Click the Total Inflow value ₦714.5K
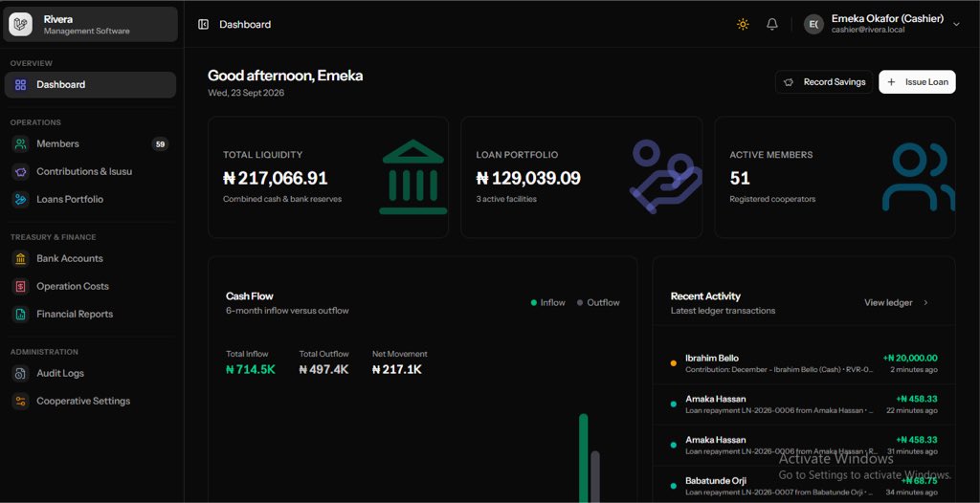Image resolution: width=980 pixels, height=503 pixels. pyautogui.click(x=251, y=369)
